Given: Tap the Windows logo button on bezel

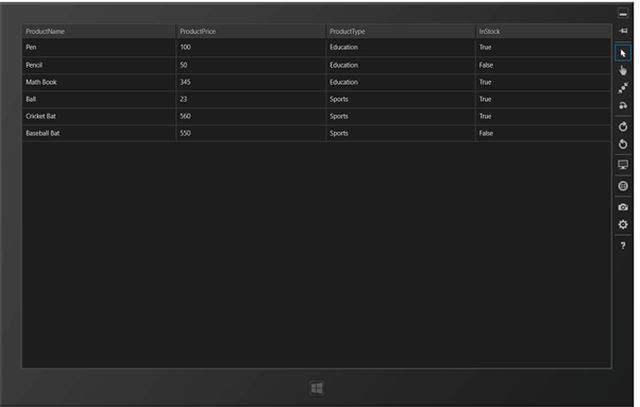Looking at the screenshot, I should coord(317,388).
